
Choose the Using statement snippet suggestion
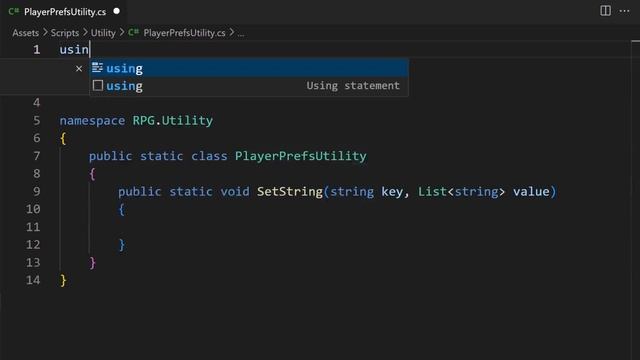tap(249, 86)
